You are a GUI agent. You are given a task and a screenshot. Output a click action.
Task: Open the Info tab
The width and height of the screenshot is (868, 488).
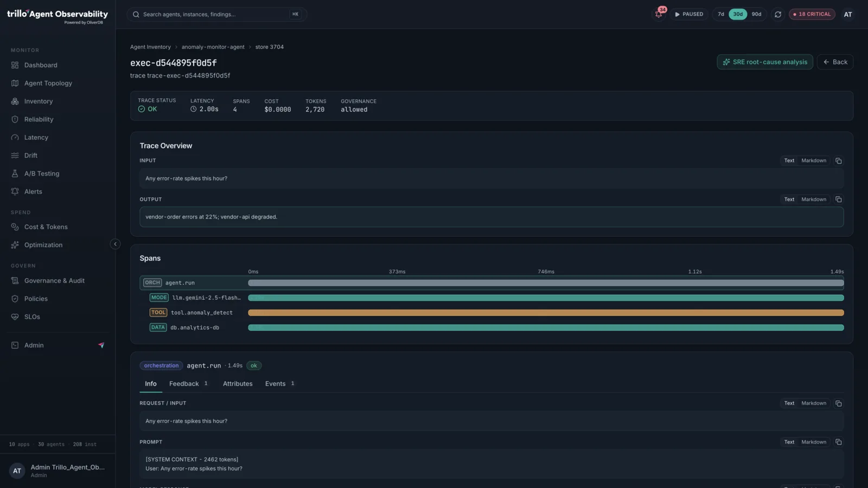coord(151,384)
